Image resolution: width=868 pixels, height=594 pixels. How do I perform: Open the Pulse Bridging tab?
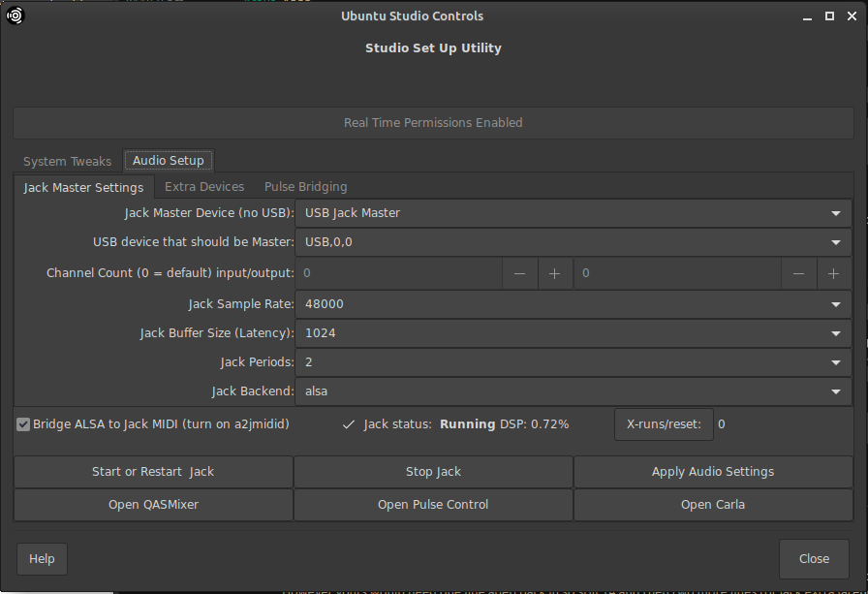(305, 187)
